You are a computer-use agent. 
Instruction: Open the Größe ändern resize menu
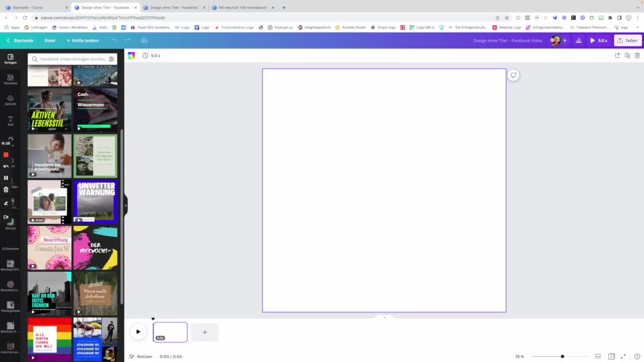click(83, 40)
